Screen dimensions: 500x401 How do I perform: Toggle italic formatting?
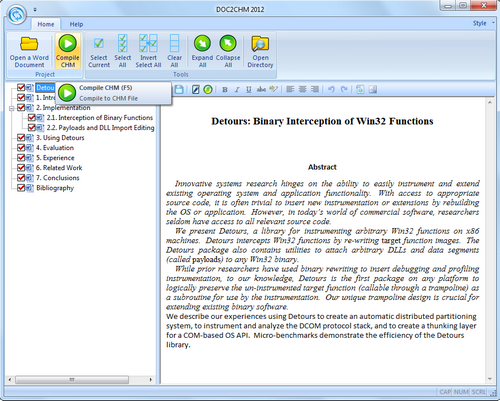[237, 89]
